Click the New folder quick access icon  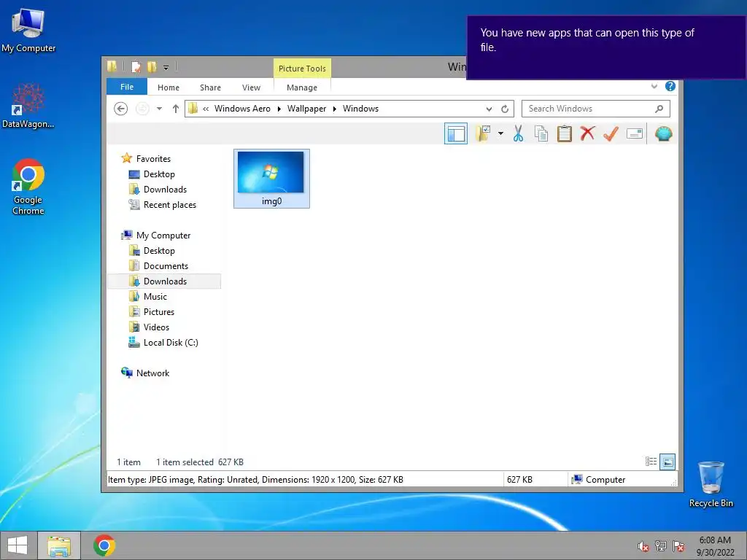pyautogui.click(x=152, y=67)
